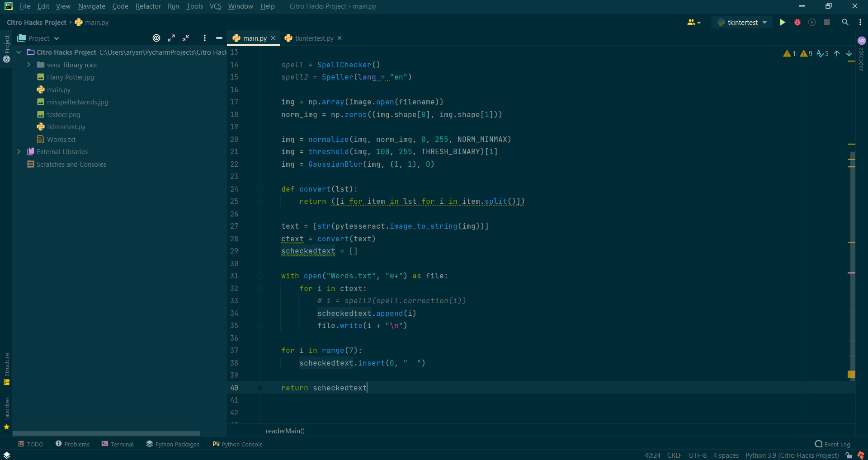Screen dimensions: 868x460
Task: Open the Code With Me people icon
Action: tap(694, 22)
